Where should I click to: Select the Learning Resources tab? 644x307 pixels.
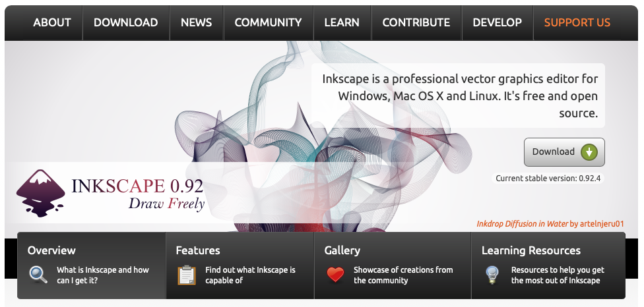(548, 265)
